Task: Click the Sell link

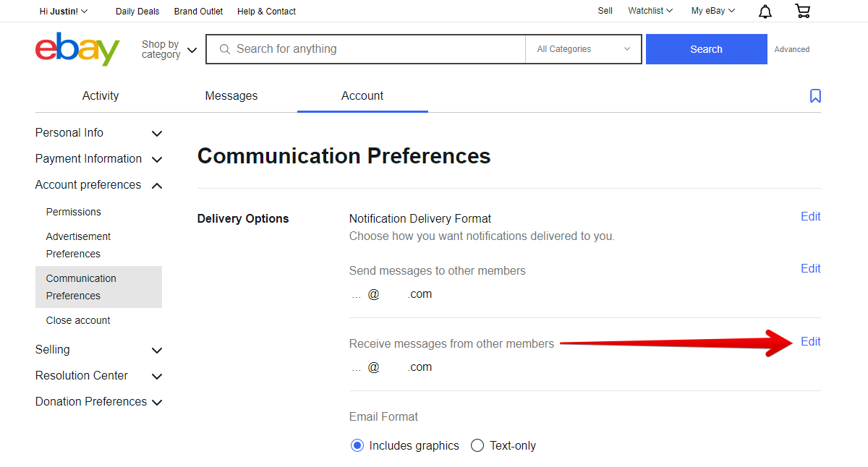Action: pyautogui.click(x=605, y=11)
